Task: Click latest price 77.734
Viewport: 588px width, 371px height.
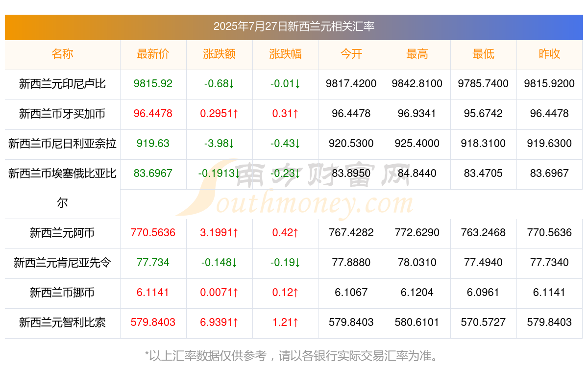Action: pos(153,263)
